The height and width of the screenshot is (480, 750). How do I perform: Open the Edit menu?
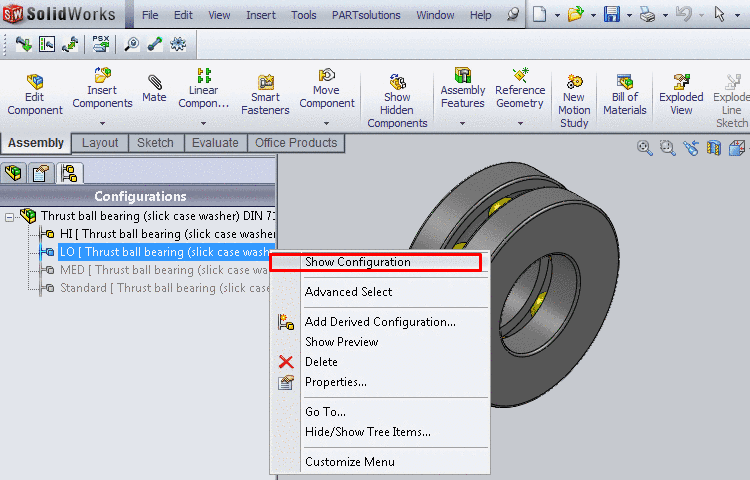tap(183, 15)
